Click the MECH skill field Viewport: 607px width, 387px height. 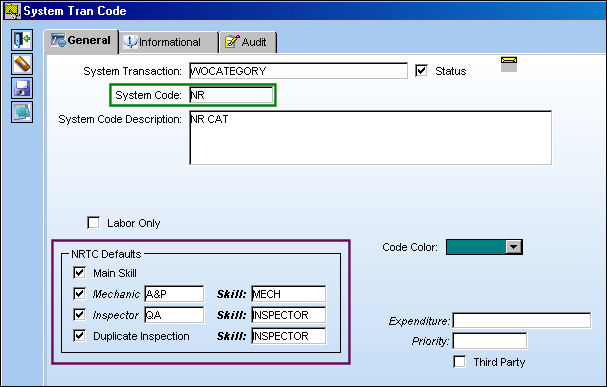point(288,294)
